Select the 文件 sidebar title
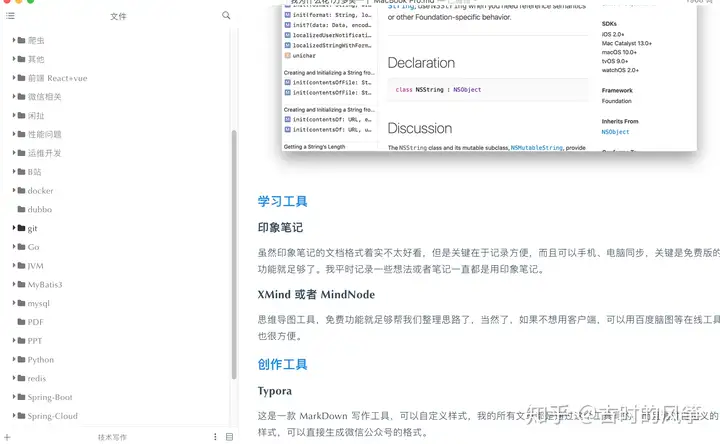 pyautogui.click(x=118, y=16)
